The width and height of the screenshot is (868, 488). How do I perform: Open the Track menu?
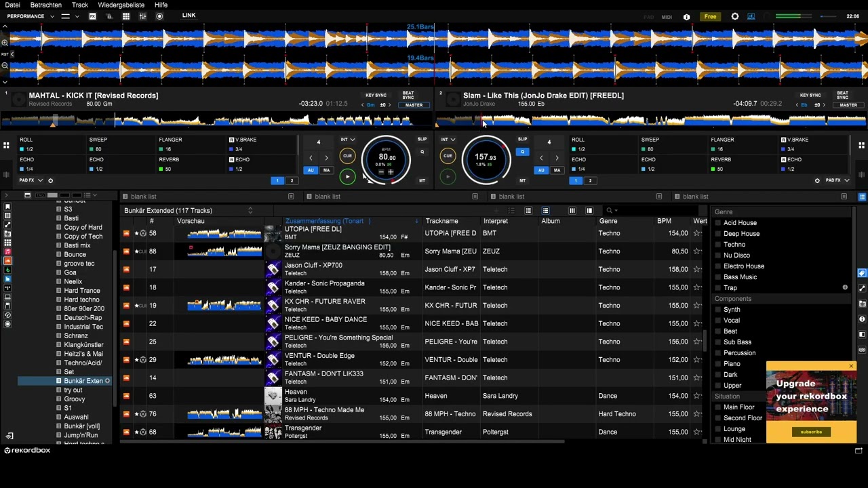tap(80, 5)
